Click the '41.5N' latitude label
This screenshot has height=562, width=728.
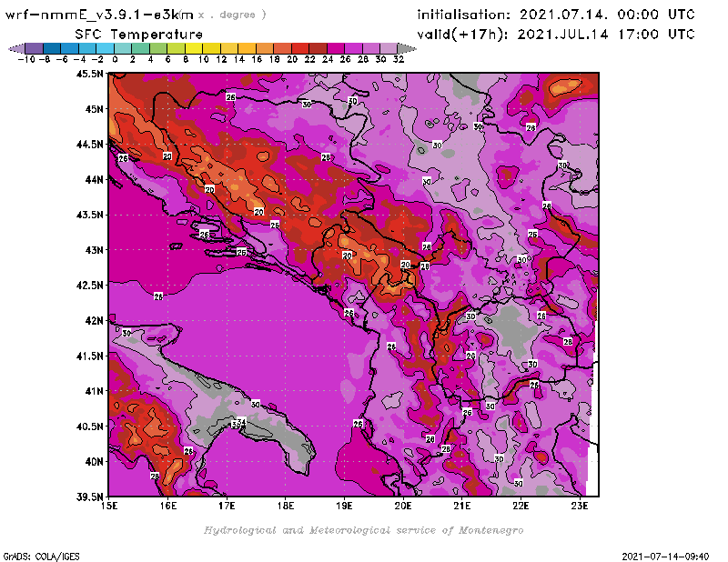(89, 356)
